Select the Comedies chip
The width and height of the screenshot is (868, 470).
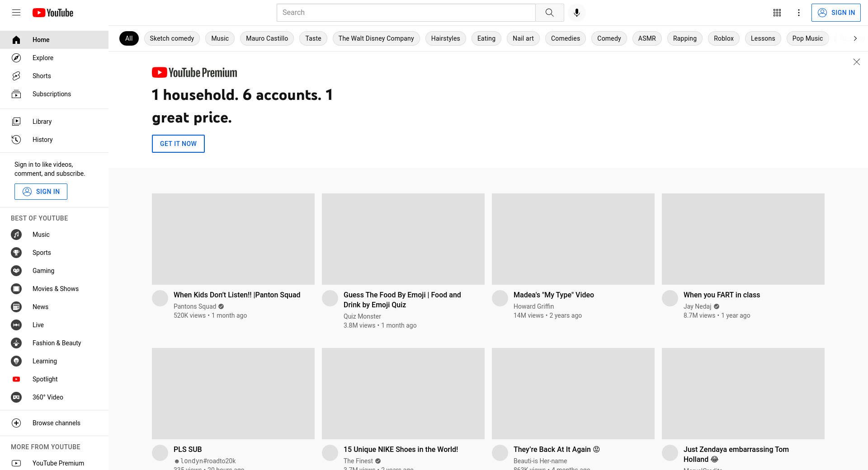click(566, 38)
